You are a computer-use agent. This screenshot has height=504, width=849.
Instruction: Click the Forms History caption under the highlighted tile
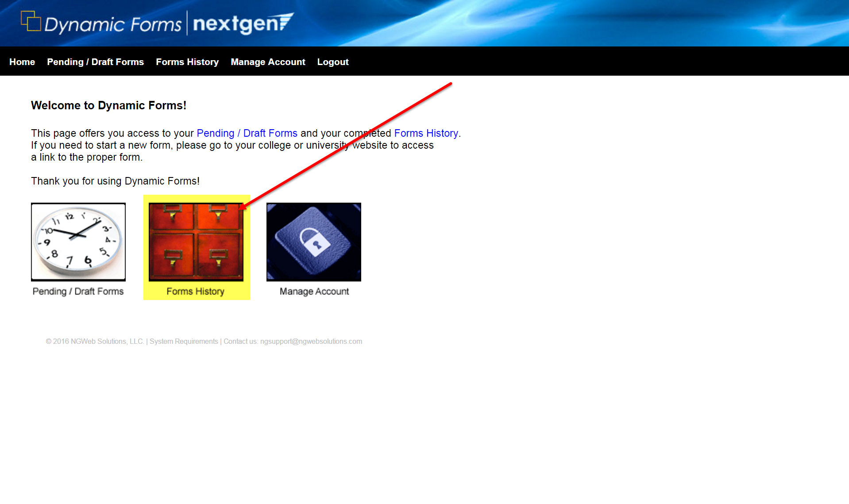[196, 291]
